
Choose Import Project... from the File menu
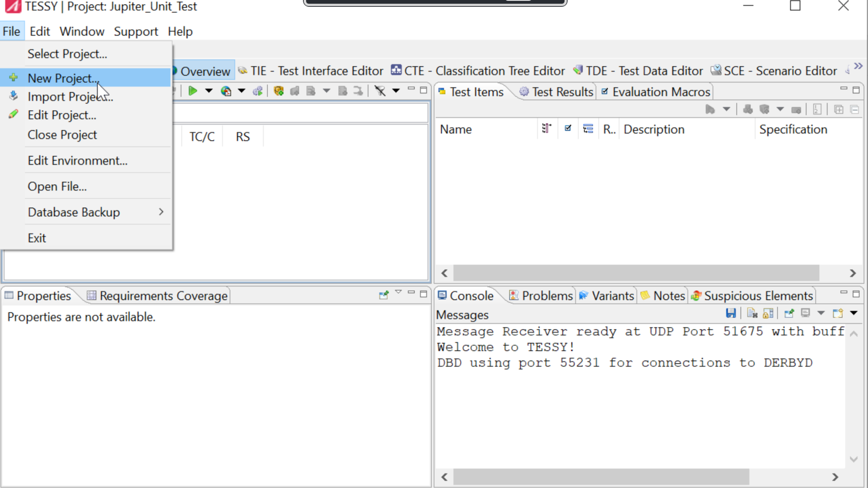pyautogui.click(x=86, y=97)
